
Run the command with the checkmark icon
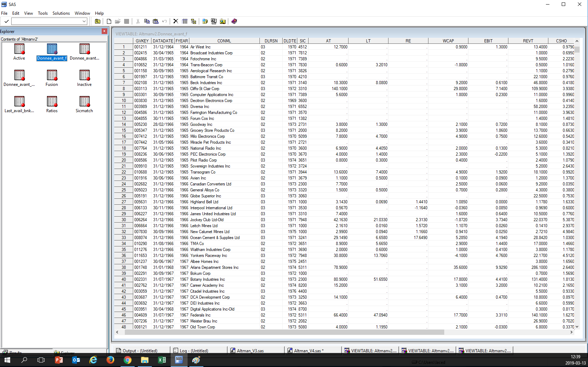[x=6, y=21]
